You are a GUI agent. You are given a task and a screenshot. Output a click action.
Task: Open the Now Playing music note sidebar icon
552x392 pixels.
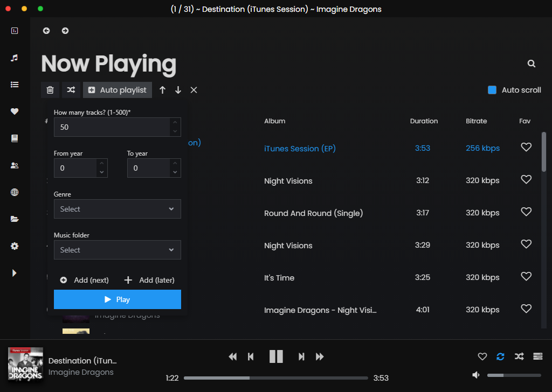pyautogui.click(x=15, y=58)
